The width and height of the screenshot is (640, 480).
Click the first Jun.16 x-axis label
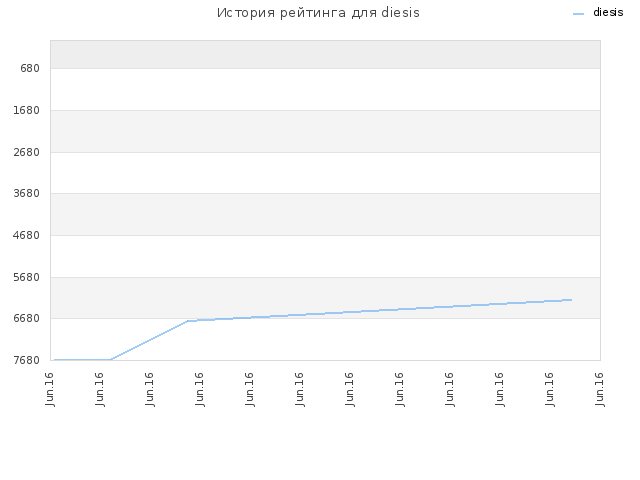tap(50, 389)
